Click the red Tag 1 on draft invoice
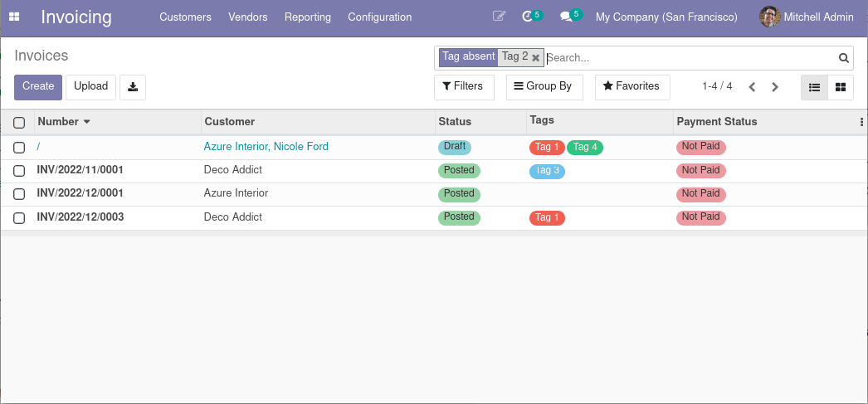This screenshot has height=404, width=868. click(547, 147)
